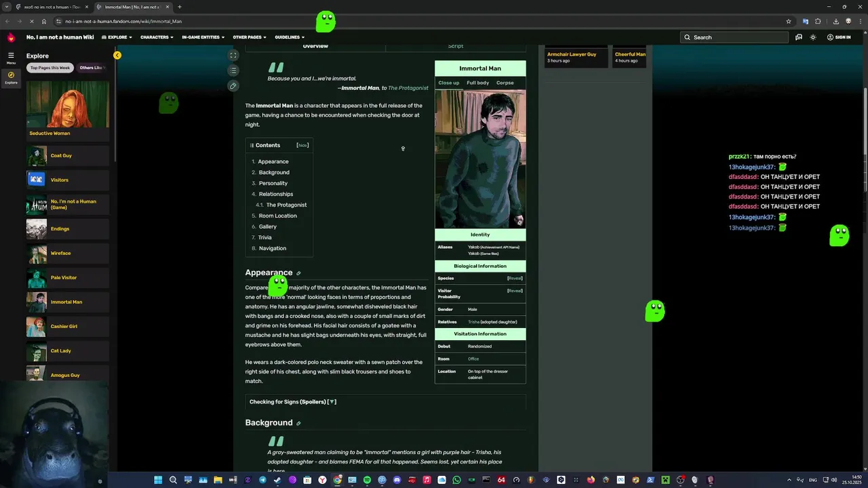Open the IN-GAME ENTITIES dropdown menu
Screen dimensions: 868x488
[x=203, y=37]
